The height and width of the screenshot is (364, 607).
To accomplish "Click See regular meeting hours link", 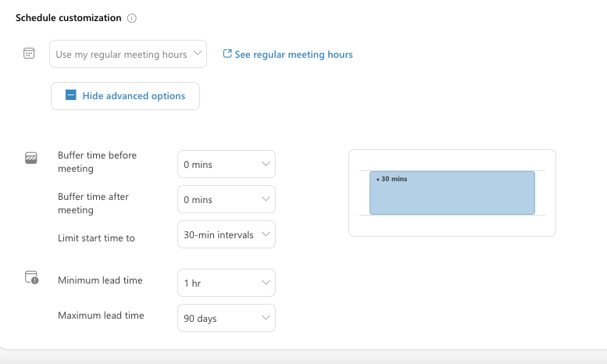I will 294,55.
